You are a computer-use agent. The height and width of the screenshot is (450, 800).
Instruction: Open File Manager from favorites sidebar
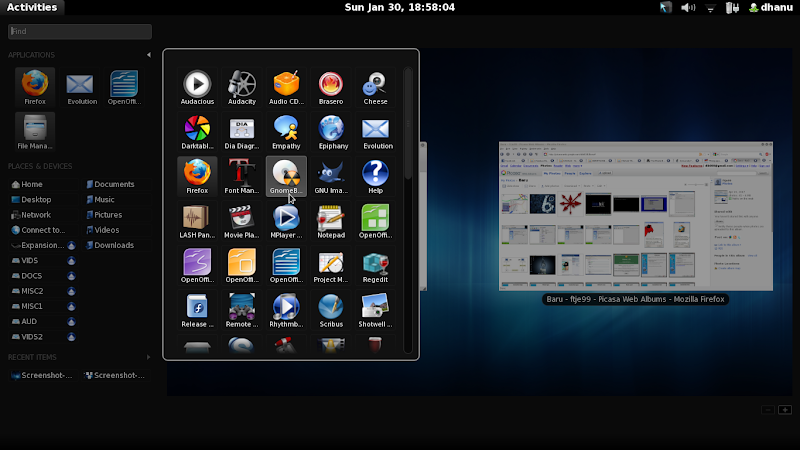[x=35, y=132]
